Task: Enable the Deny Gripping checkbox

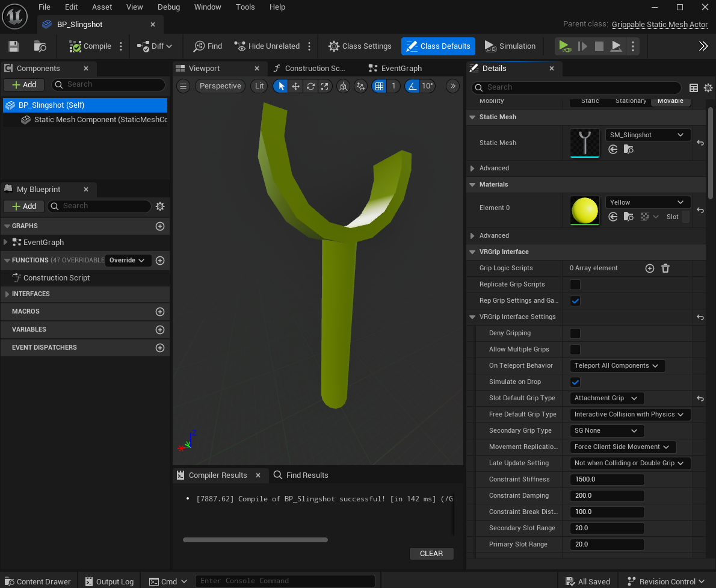Action: 575,333
